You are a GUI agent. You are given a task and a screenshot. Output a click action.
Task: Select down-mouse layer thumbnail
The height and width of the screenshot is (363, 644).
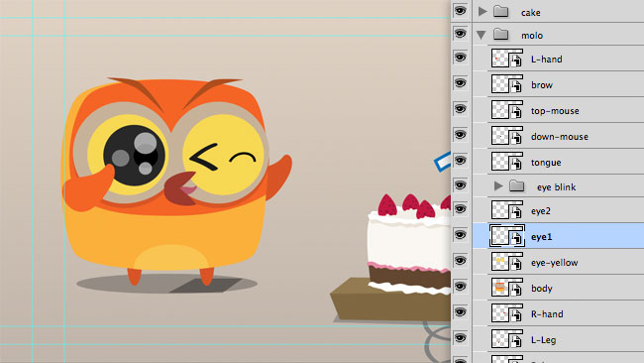pyautogui.click(x=507, y=136)
